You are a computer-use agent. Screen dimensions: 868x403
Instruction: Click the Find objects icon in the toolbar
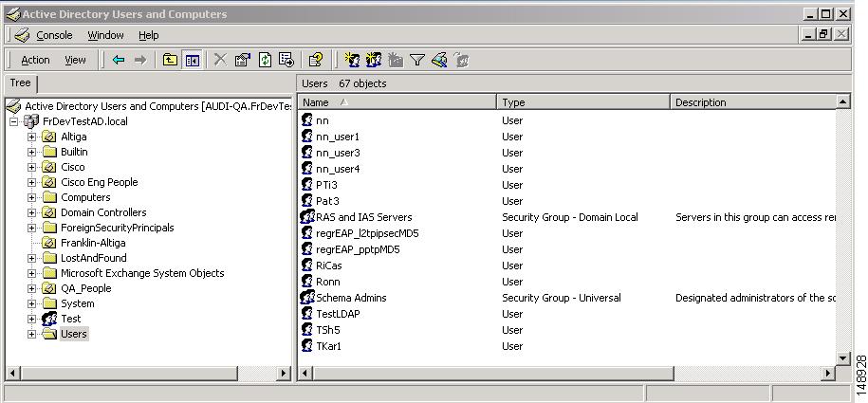pos(439,60)
